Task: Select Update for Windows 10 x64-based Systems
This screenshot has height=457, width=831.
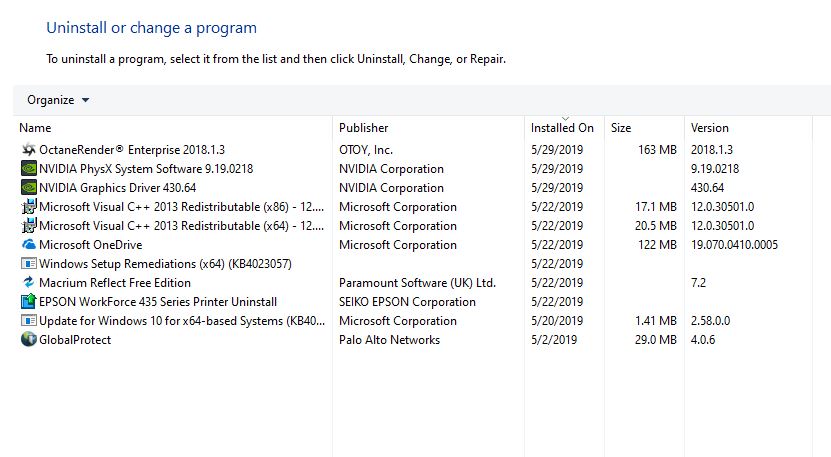Action: click(181, 321)
